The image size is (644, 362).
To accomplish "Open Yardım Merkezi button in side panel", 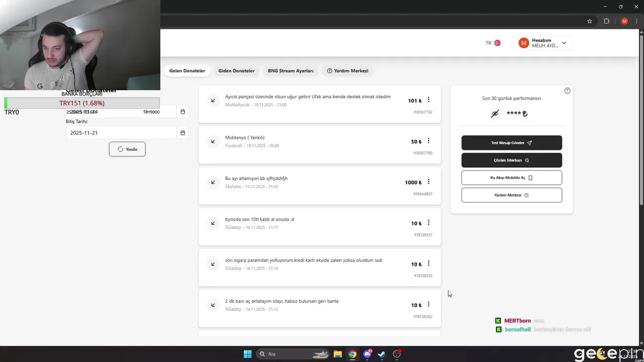I will (x=512, y=195).
